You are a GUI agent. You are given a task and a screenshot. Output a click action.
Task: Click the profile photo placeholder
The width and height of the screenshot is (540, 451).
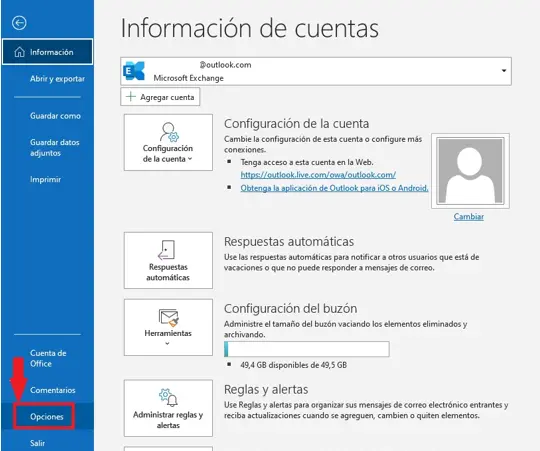(470, 171)
